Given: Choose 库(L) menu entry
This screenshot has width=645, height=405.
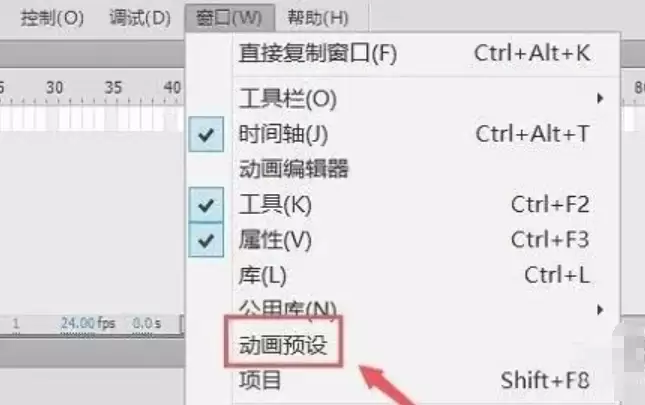Looking at the screenshot, I should coord(415,275).
